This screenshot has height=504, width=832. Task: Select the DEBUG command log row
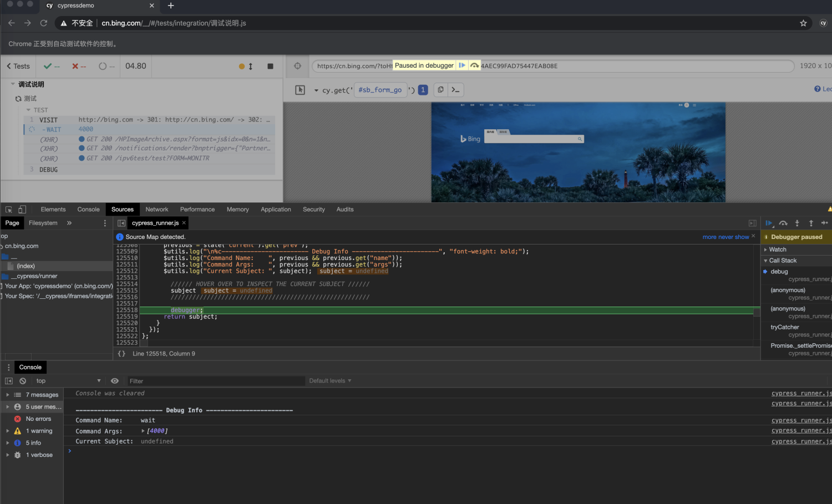pyautogui.click(x=149, y=170)
